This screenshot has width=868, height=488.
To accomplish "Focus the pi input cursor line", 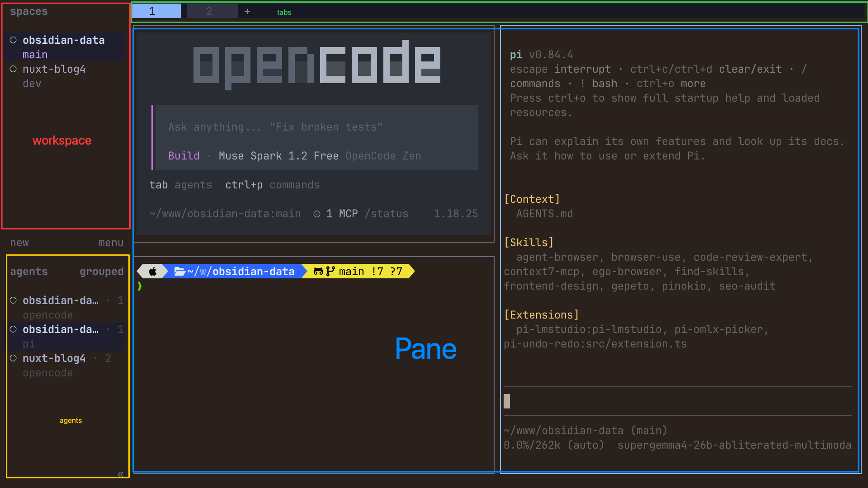I will coord(677,401).
